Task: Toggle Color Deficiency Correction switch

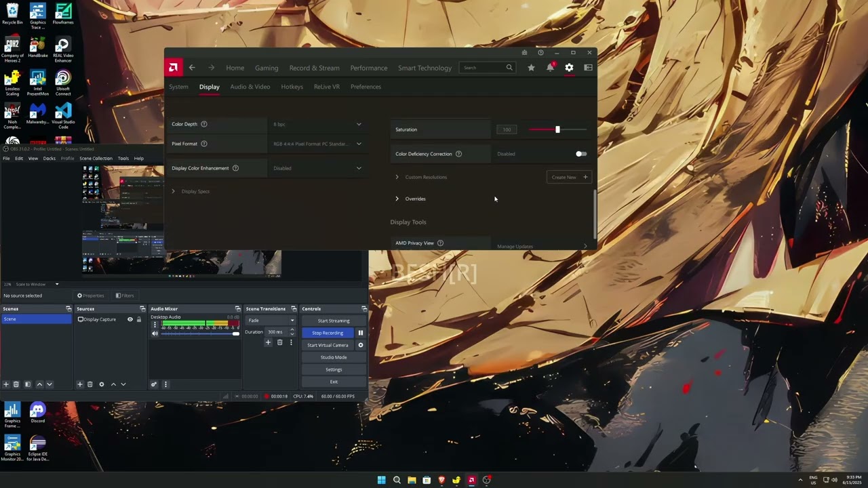Action: coord(581,154)
